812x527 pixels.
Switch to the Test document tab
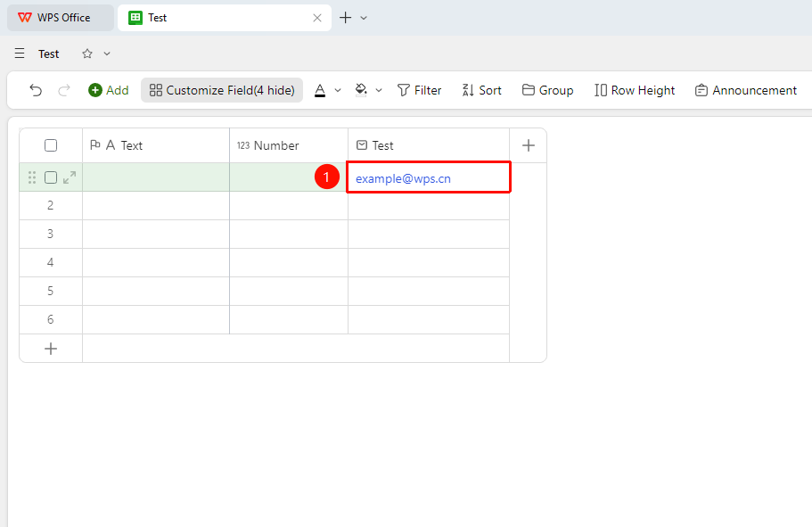225,18
